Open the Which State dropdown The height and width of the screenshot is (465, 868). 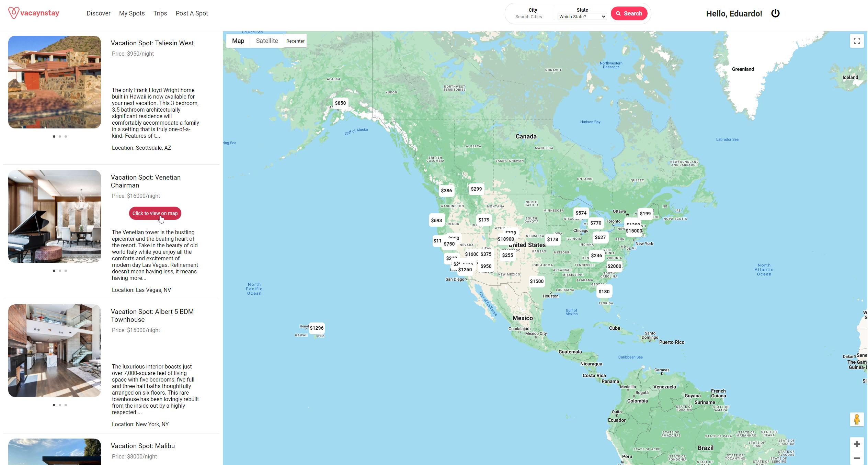coord(582,16)
